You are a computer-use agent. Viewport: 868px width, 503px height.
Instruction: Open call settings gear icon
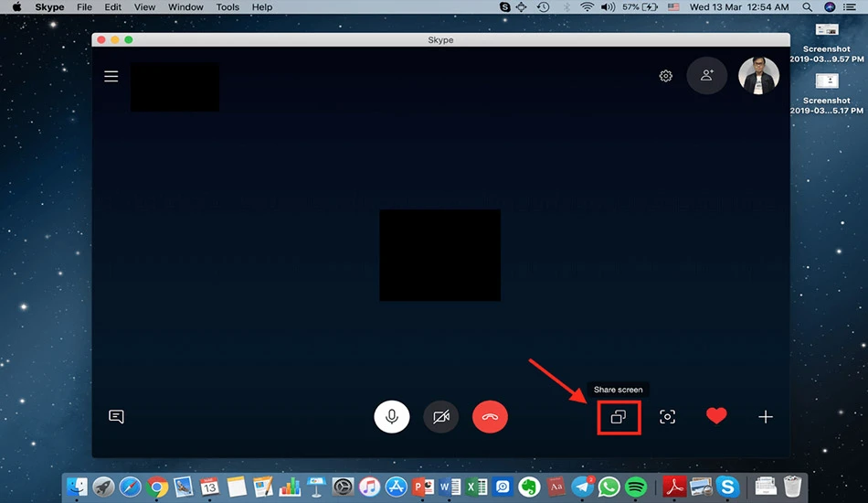point(665,76)
